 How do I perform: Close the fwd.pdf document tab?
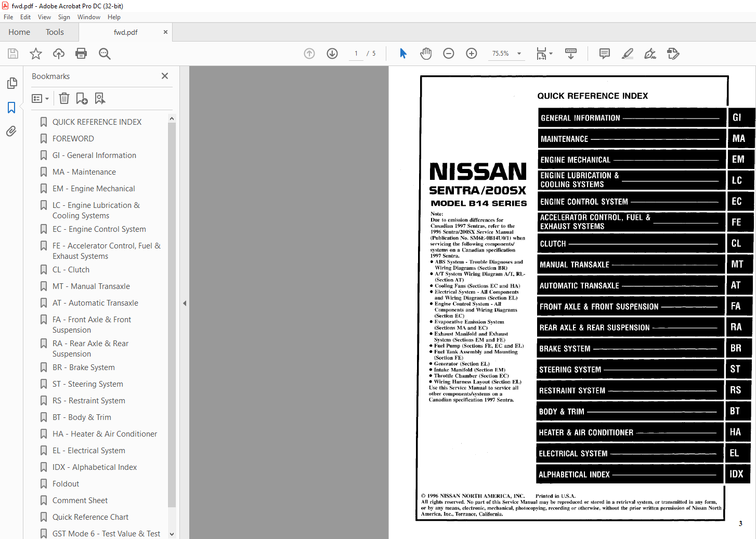click(x=165, y=32)
